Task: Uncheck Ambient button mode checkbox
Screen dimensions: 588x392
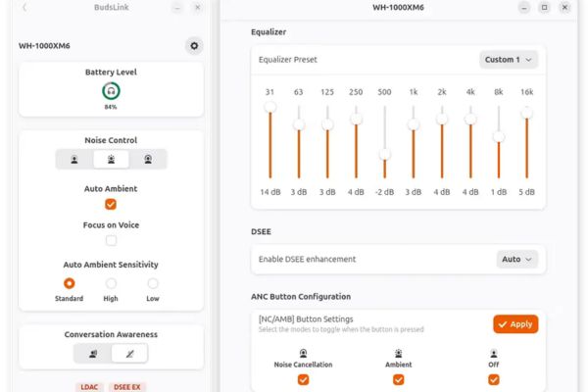Action: pyautogui.click(x=398, y=379)
